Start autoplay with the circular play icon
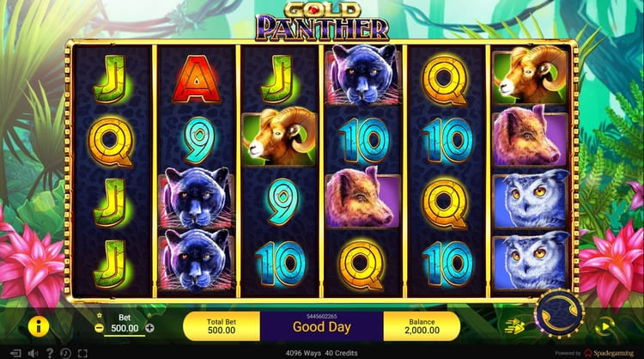 (x=605, y=327)
